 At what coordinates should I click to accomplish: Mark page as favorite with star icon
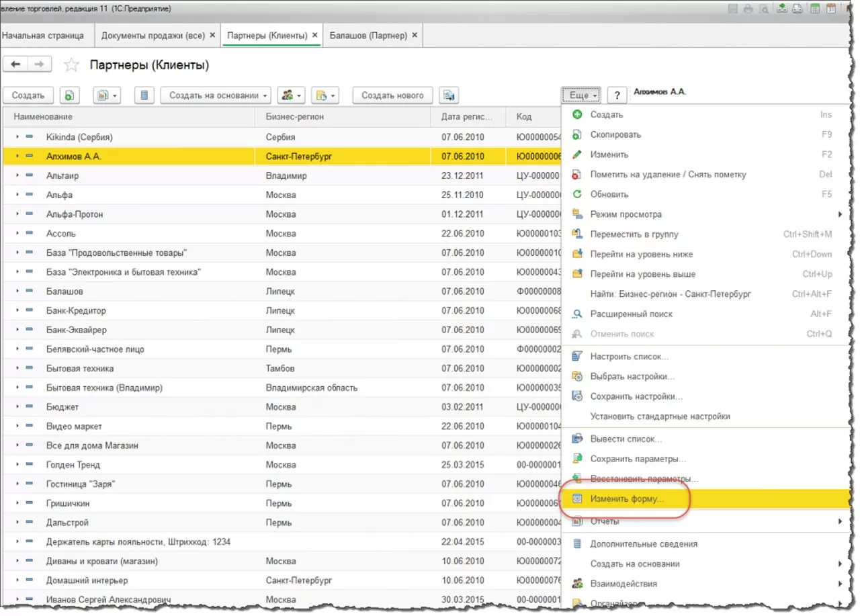coord(71,65)
